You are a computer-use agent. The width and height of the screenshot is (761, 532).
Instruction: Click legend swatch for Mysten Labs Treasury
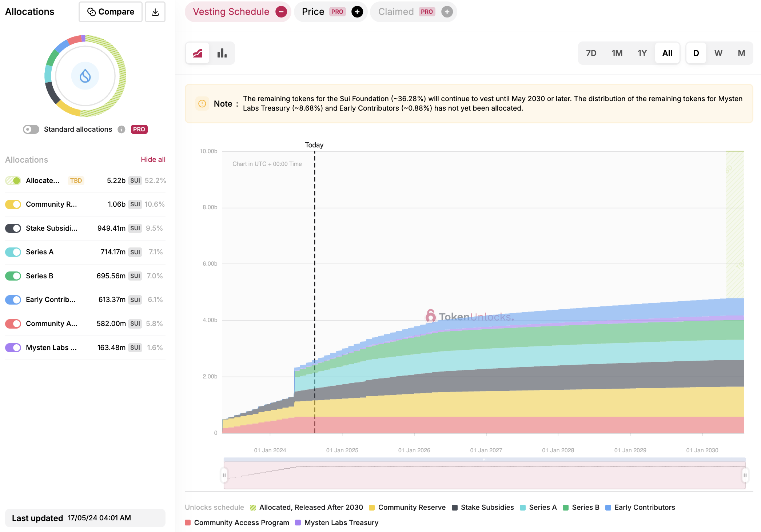(298, 523)
